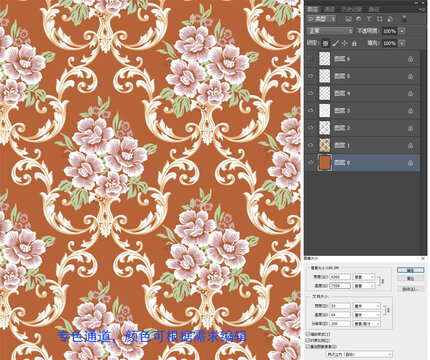Click the document width field showing 53

pyautogui.click(x=340, y=306)
